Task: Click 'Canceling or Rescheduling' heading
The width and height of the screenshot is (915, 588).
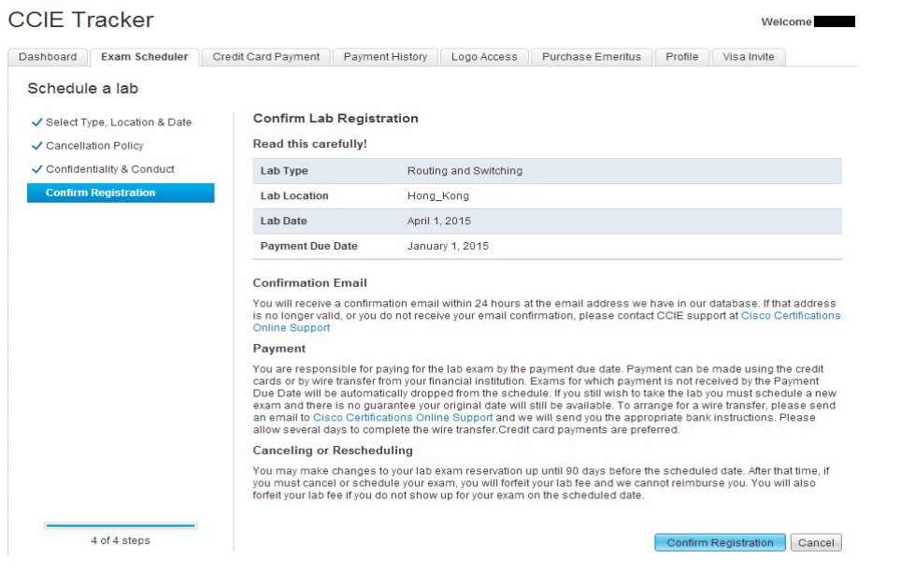Action: point(333,451)
